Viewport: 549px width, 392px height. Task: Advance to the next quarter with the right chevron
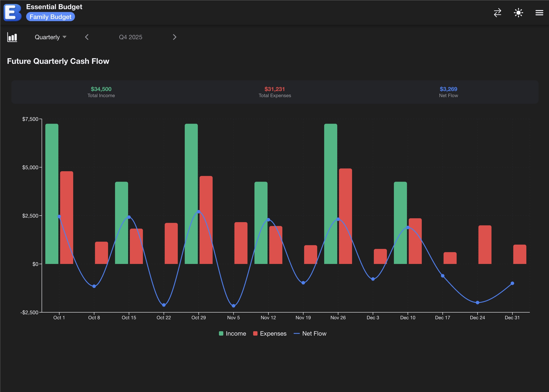(175, 37)
